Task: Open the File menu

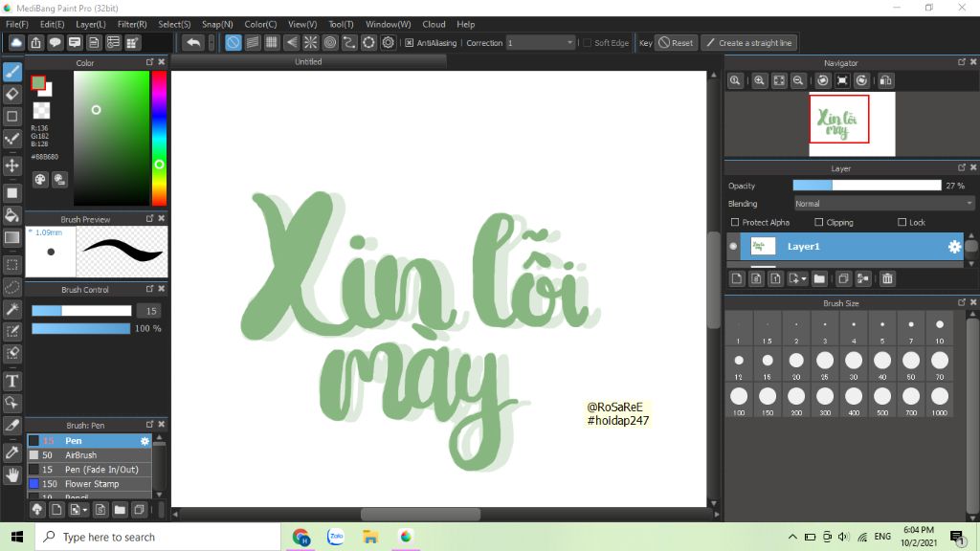Action: pos(17,24)
